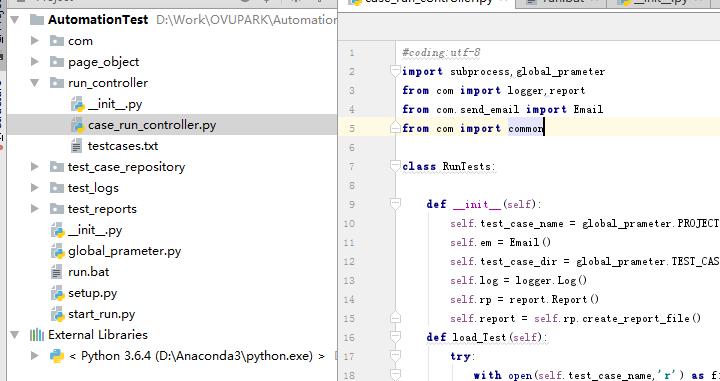
Task: Expand the Python 3.6.4 interpreter node
Action: click(34, 356)
